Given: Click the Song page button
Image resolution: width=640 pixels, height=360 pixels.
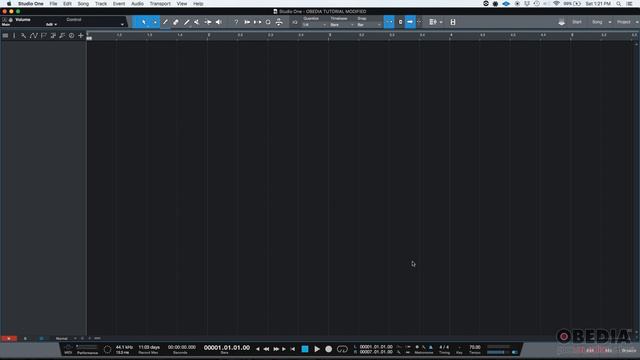Looking at the screenshot, I should pos(597,22).
